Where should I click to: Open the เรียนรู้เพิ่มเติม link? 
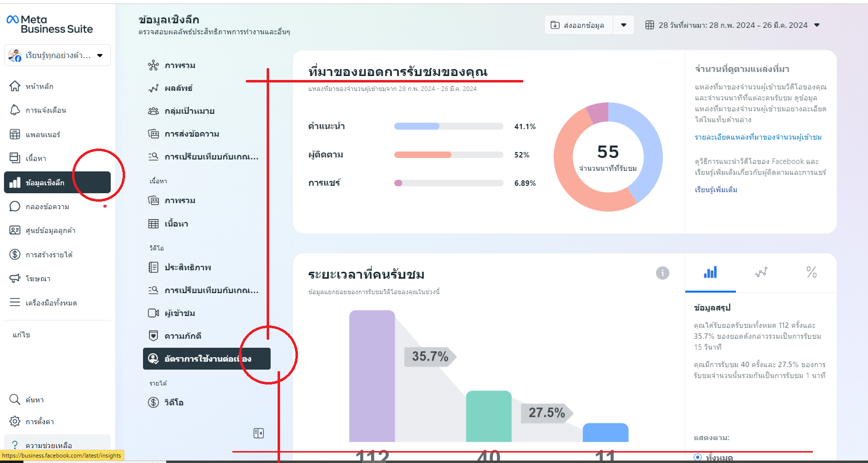pos(716,190)
